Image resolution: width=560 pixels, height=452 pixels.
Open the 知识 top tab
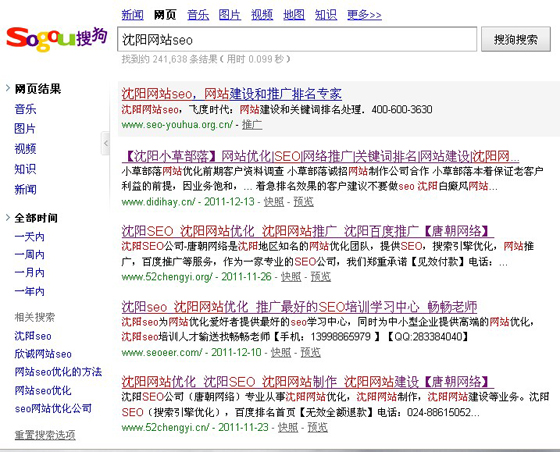pyautogui.click(x=326, y=15)
